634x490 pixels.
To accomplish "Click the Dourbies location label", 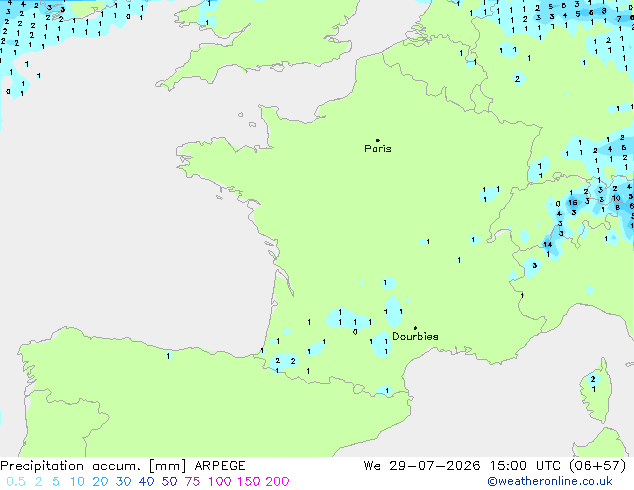I will 415,336.
